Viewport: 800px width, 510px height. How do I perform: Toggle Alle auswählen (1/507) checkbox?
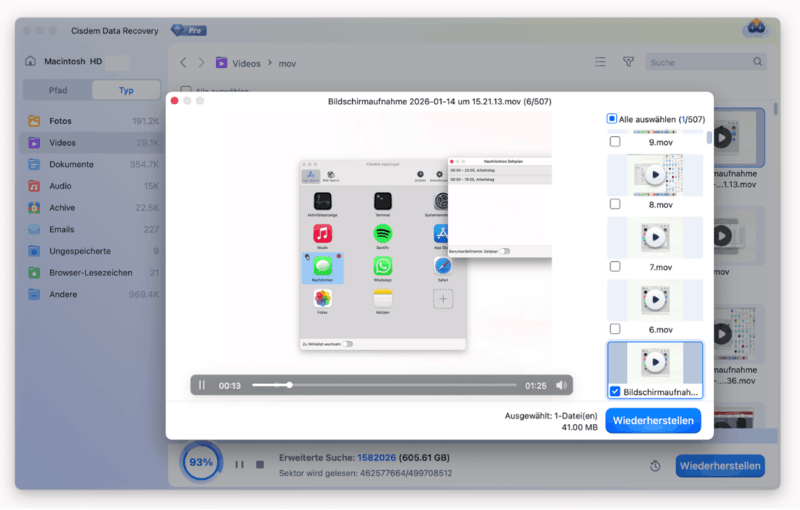[611, 119]
